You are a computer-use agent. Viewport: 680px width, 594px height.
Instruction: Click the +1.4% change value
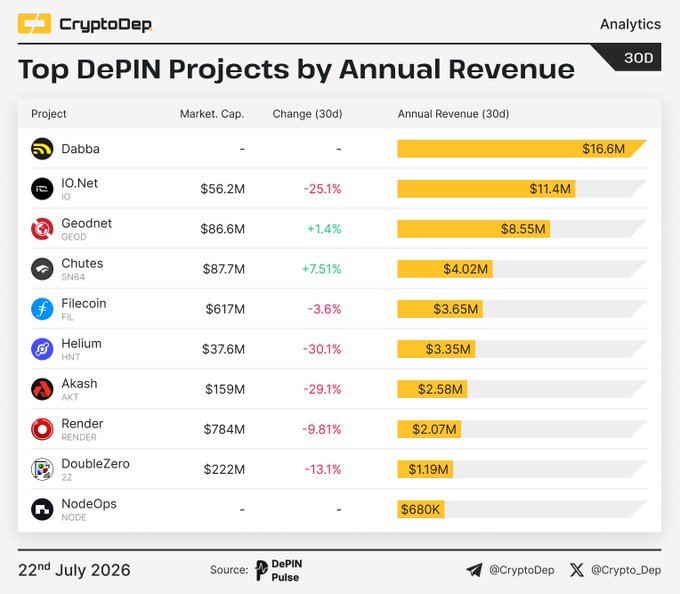point(324,229)
